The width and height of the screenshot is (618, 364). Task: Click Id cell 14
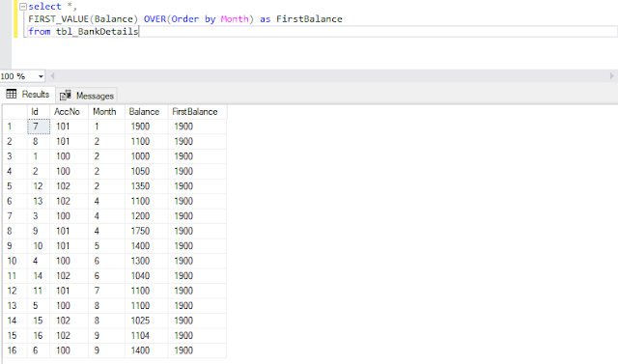39,276
